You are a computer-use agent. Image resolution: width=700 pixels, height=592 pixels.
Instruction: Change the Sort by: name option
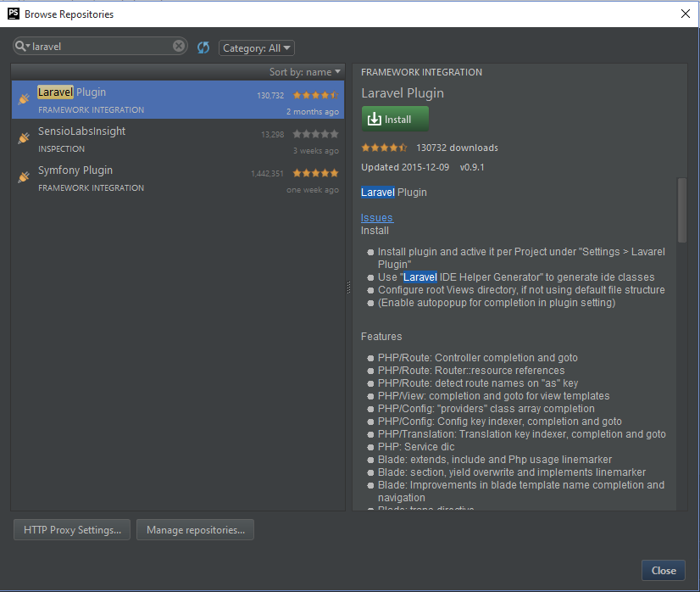304,72
